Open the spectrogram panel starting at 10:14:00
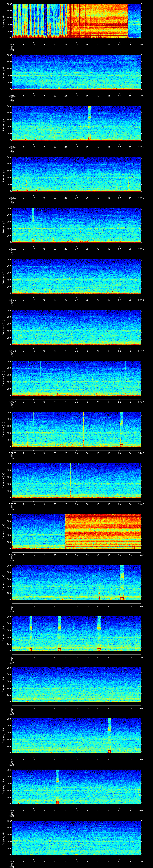Screen dimensions: 153x868 76,21
